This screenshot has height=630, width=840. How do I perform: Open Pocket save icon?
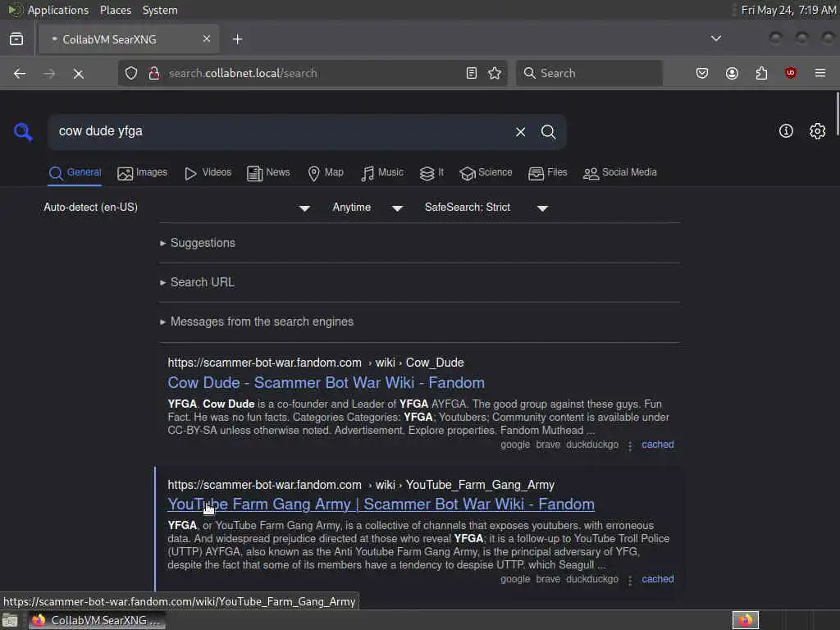[702, 73]
